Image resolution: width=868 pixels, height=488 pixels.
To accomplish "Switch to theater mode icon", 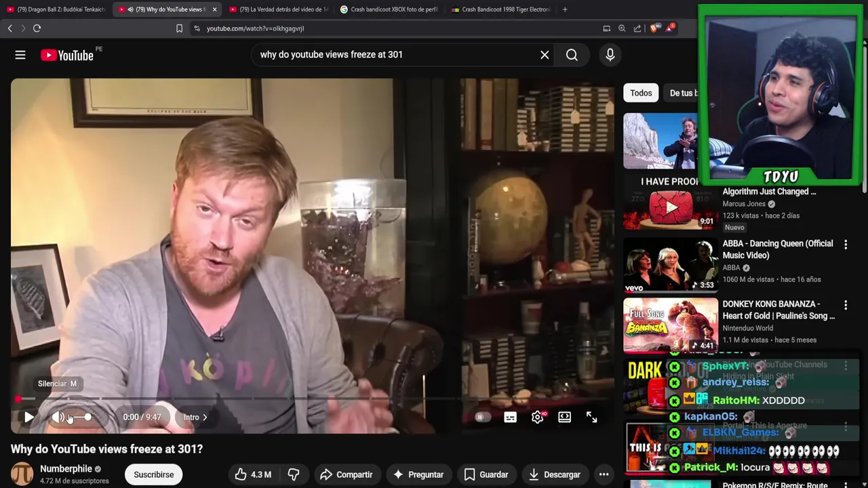I will coord(564,418).
